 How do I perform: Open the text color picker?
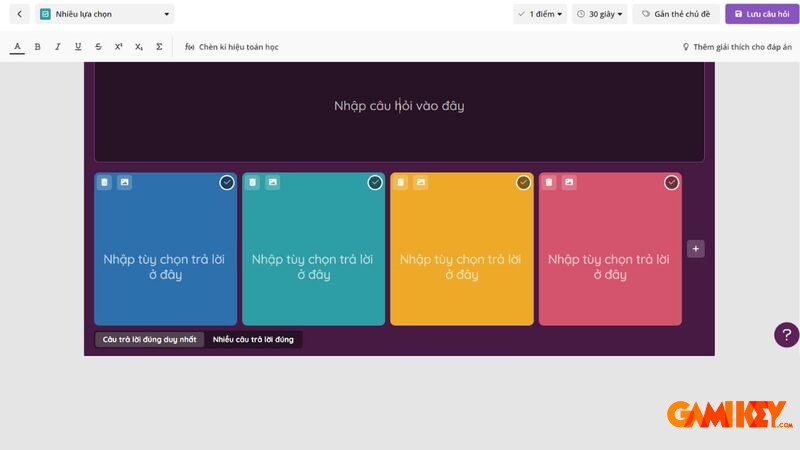(17, 47)
